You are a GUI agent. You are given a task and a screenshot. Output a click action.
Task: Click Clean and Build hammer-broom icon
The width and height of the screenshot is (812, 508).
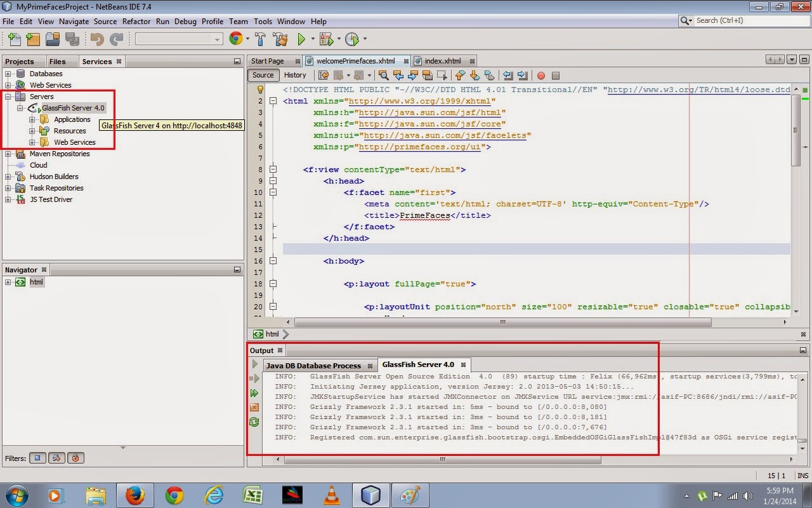click(280, 39)
